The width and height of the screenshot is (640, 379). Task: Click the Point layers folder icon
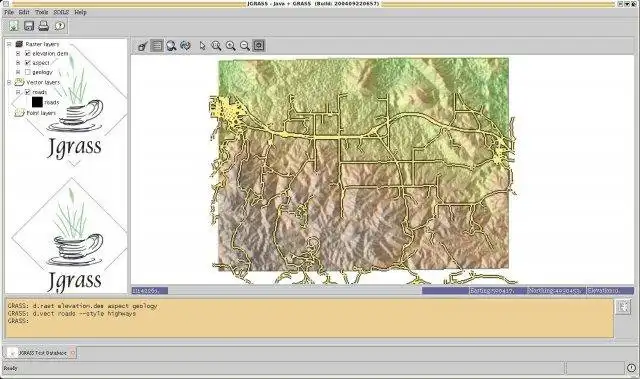click(x=19, y=113)
